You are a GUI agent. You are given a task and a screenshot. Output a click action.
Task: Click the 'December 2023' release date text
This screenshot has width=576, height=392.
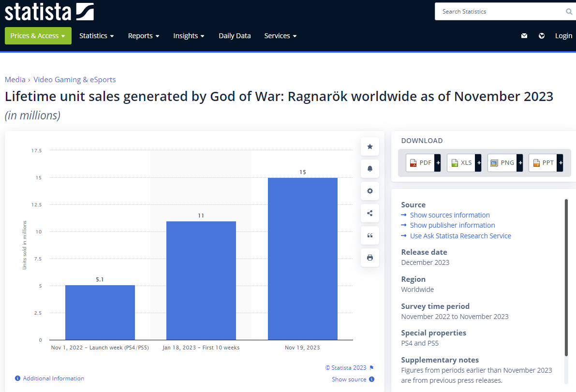425,262
